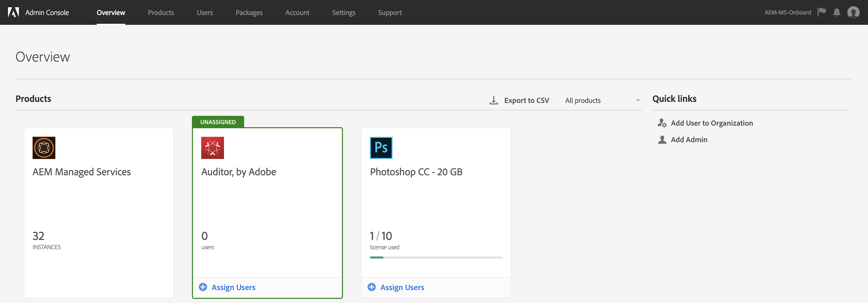The image size is (868, 303).
Task: Click the Photoshop license usage progress bar
Action: coord(436,257)
